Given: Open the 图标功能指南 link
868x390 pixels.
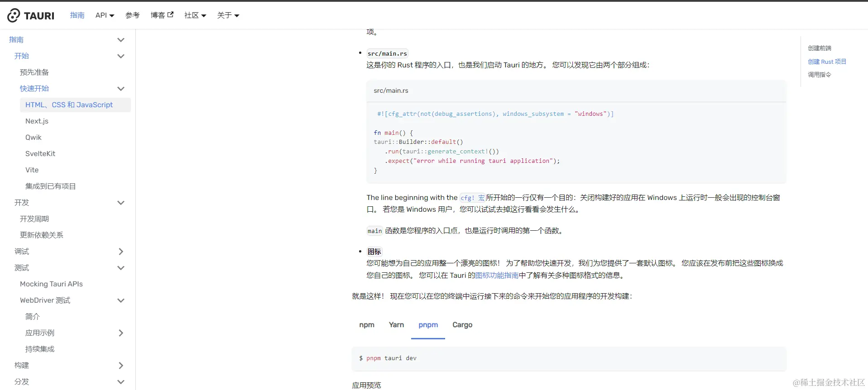Looking at the screenshot, I should 497,275.
